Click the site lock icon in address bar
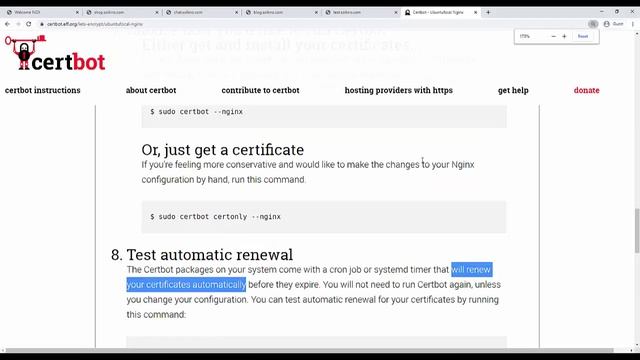The height and width of the screenshot is (360, 640). [x=42, y=24]
